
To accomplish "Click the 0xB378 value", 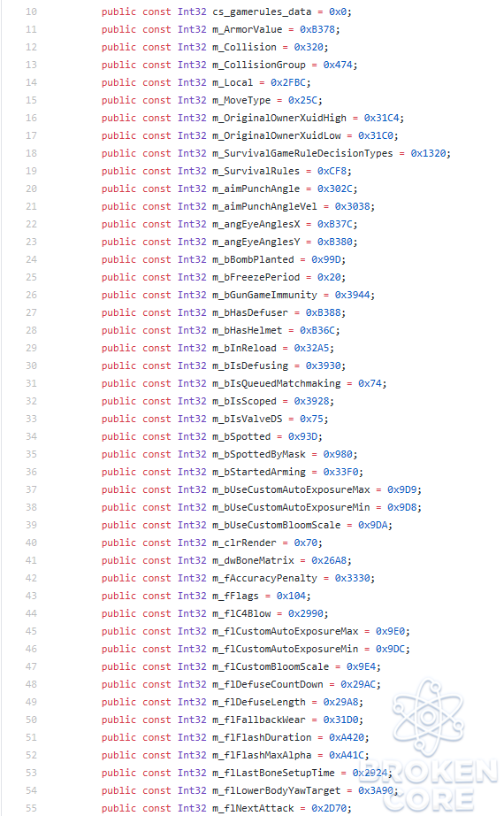I will point(317,29).
